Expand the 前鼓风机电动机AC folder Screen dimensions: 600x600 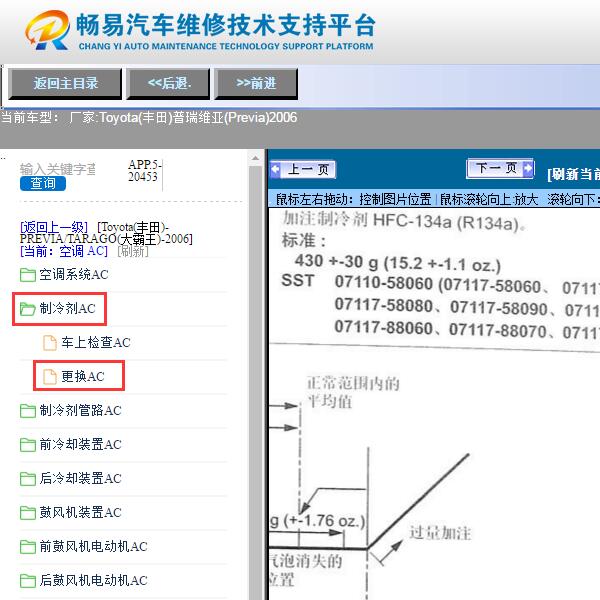click(x=93, y=546)
